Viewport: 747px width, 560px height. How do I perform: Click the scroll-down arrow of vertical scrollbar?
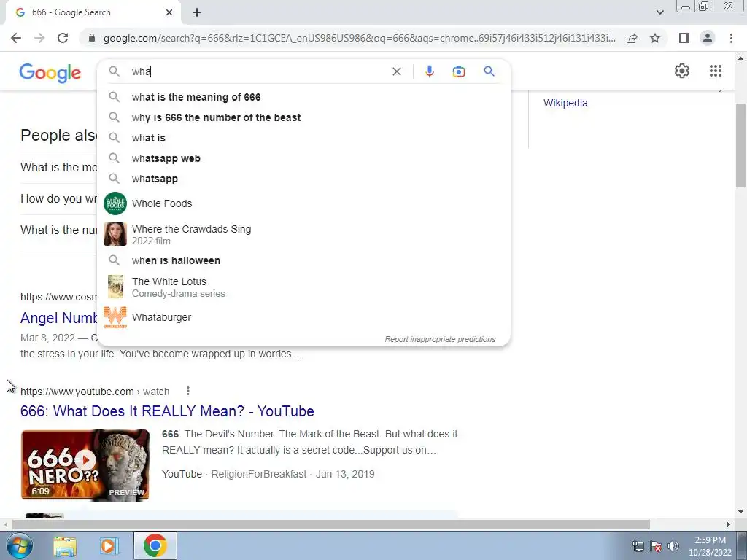point(740,513)
